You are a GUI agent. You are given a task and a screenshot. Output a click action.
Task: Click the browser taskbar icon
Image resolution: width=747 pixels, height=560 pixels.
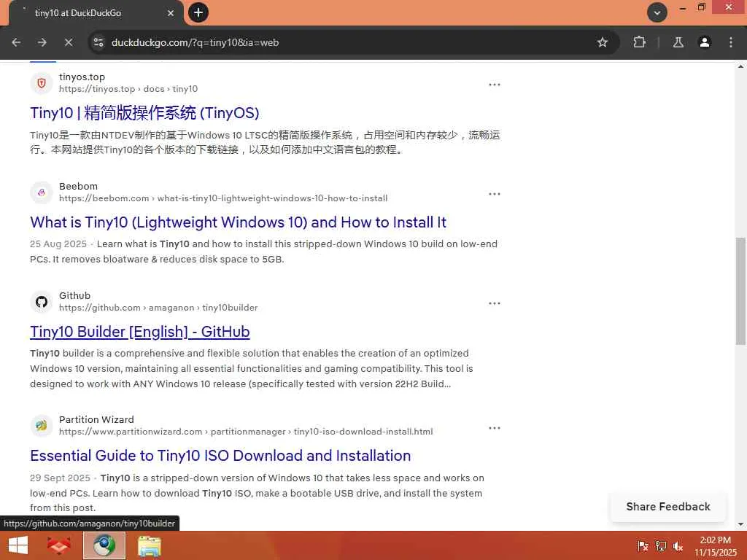pyautogui.click(x=104, y=545)
